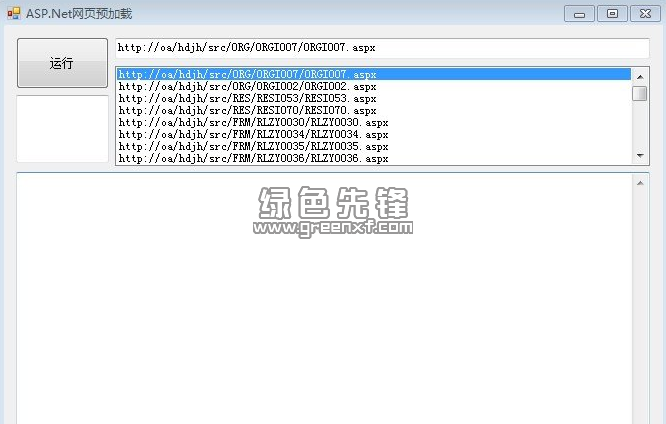
Task: Select the RLZY0030.aspx URL row
Action: (374, 122)
